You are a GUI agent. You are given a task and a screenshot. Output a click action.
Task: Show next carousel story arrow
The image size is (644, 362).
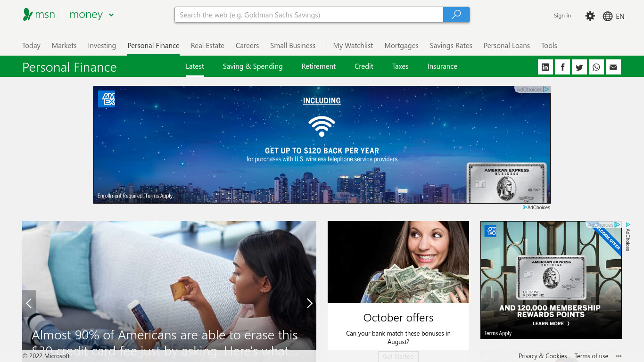pyautogui.click(x=309, y=304)
